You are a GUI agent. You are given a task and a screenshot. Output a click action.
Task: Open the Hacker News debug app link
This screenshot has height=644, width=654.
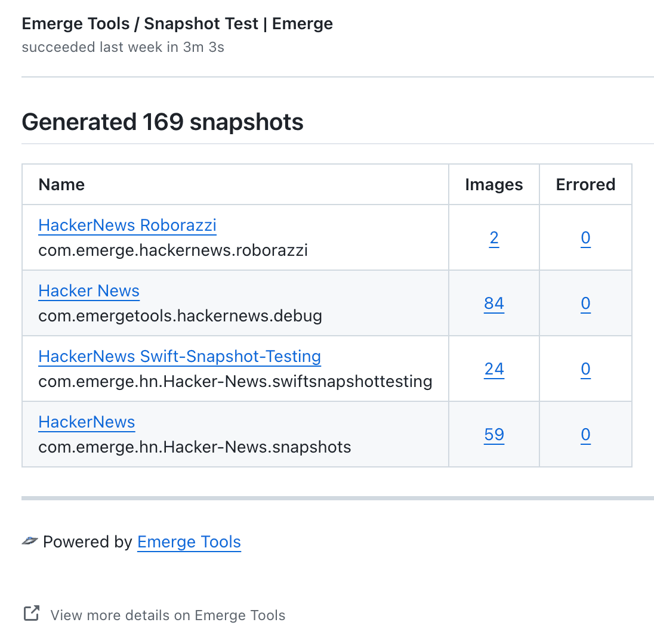click(x=88, y=291)
